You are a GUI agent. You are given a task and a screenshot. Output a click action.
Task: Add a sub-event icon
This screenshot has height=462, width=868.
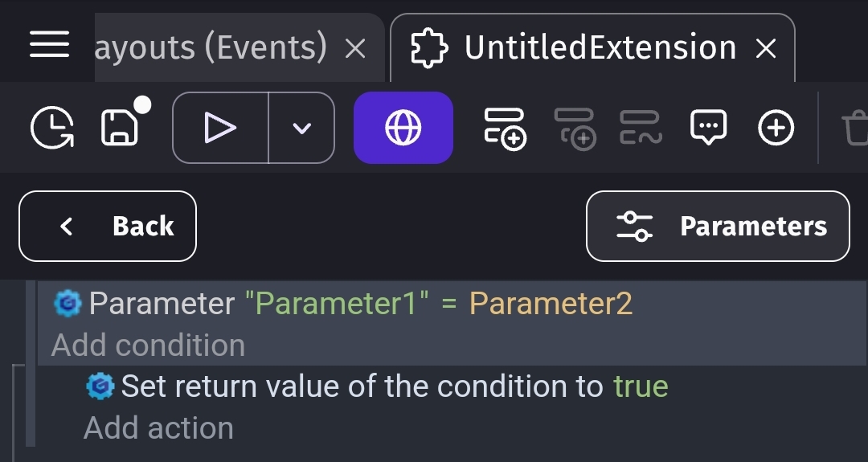tap(575, 129)
